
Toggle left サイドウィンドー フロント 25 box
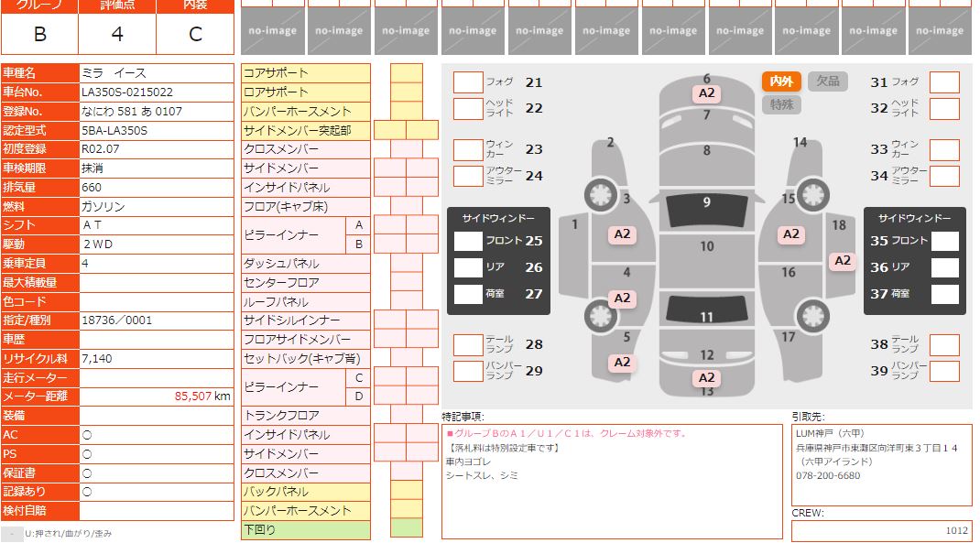468,242
